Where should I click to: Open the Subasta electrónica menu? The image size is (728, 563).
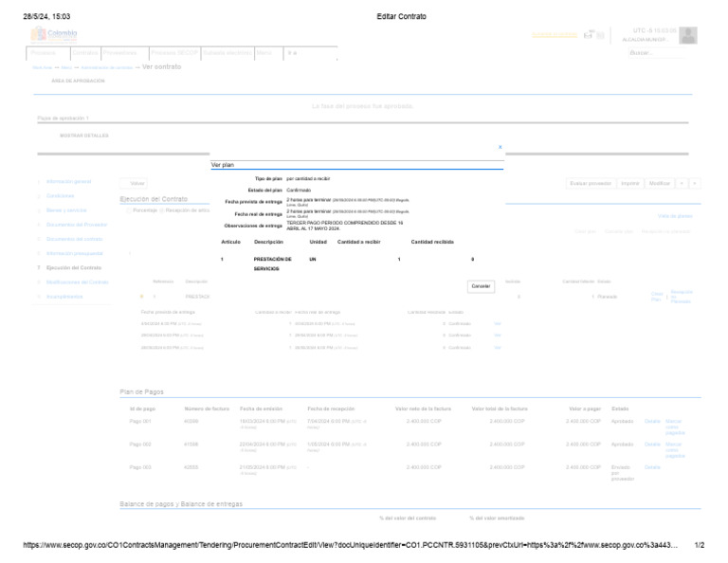pyautogui.click(x=227, y=53)
